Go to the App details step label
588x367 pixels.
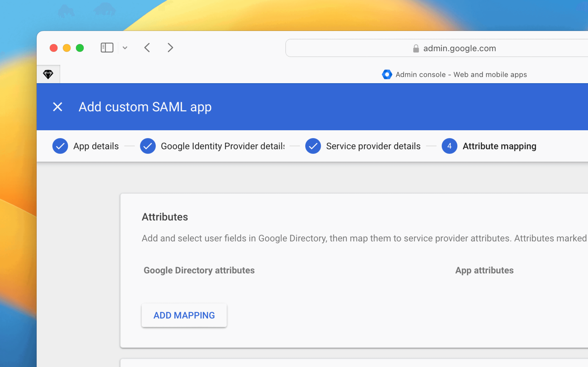click(x=96, y=146)
